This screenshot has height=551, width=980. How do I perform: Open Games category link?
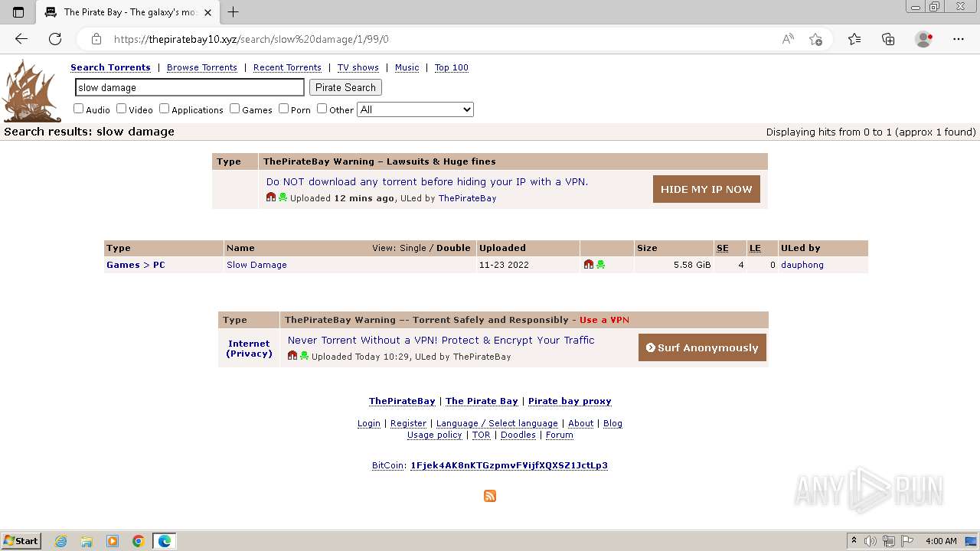[x=122, y=265]
